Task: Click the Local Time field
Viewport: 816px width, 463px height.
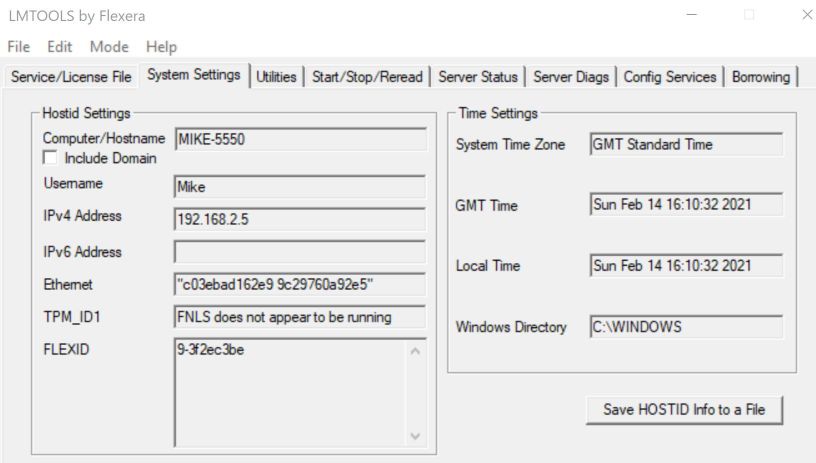Action: (x=686, y=266)
